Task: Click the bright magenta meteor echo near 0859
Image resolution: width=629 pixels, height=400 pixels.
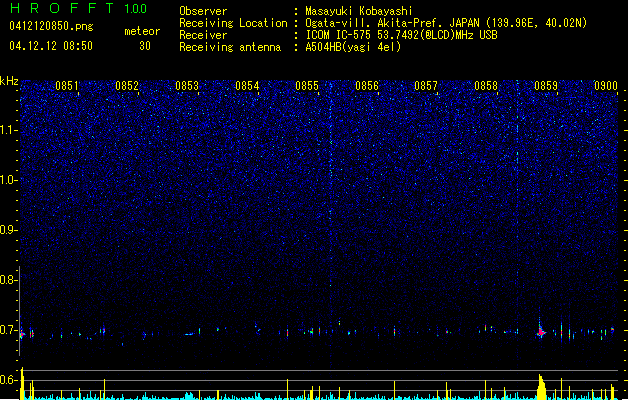Action: pos(541,332)
